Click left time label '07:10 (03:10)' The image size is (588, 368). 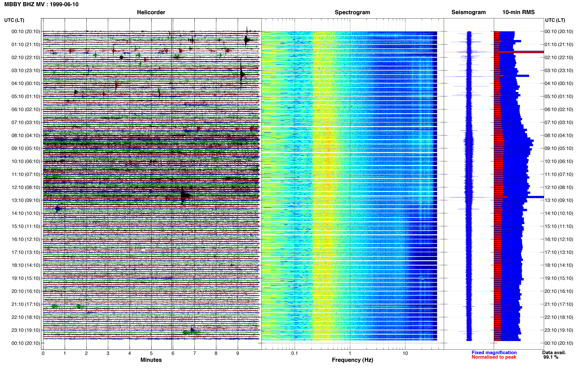[x=26, y=122]
